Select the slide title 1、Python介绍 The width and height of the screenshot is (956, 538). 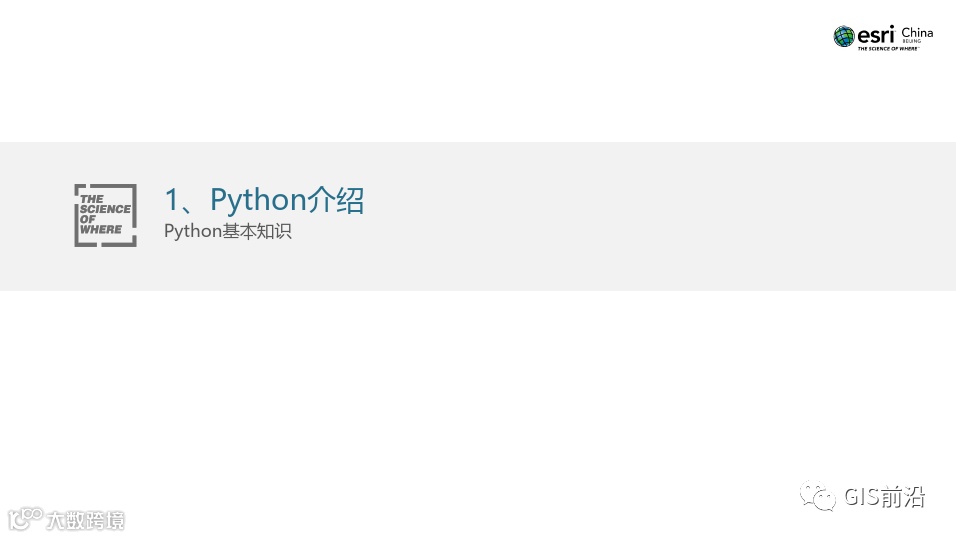(x=265, y=199)
